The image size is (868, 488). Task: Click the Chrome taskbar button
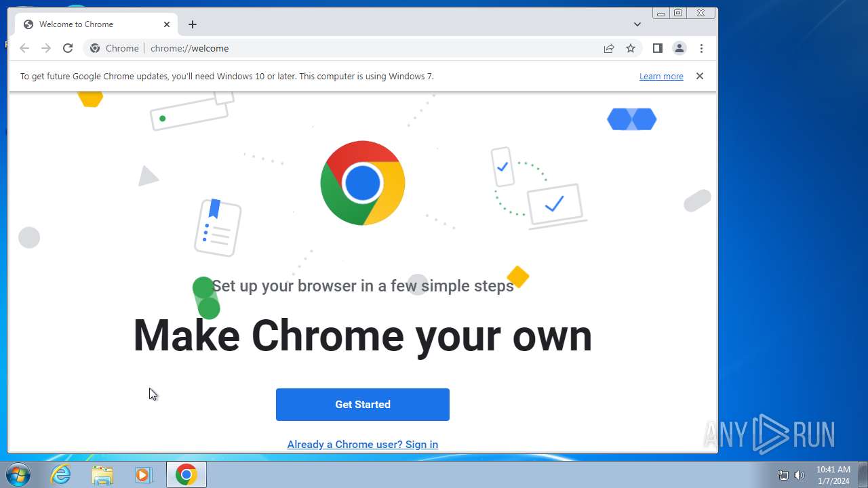click(186, 475)
